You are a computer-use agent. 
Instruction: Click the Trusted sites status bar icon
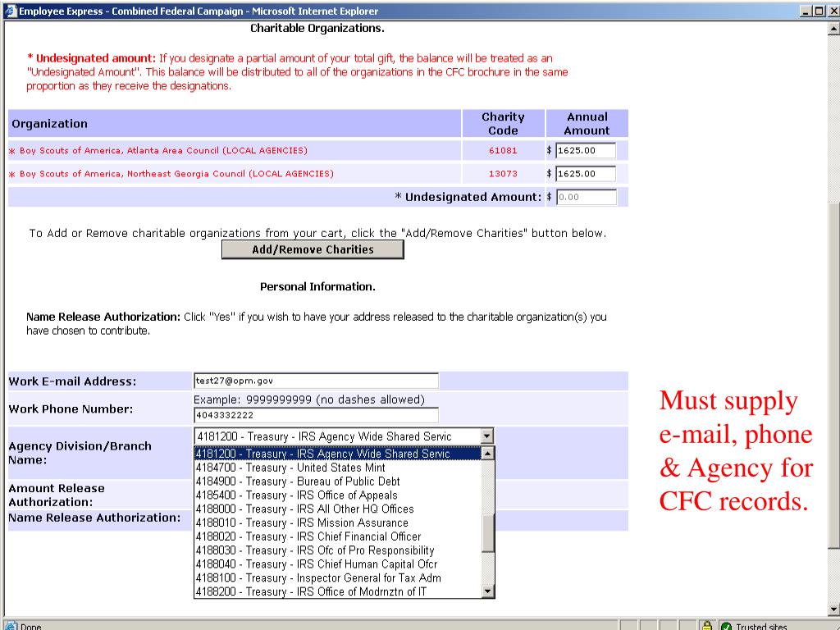point(727,626)
